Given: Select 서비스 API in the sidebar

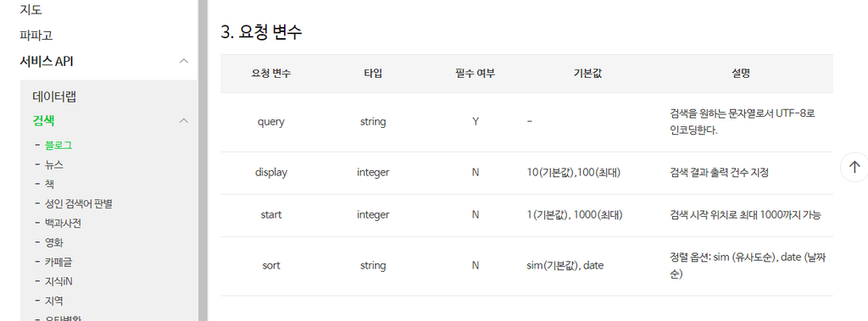Looking at the screenshot, I should (47, 61).
